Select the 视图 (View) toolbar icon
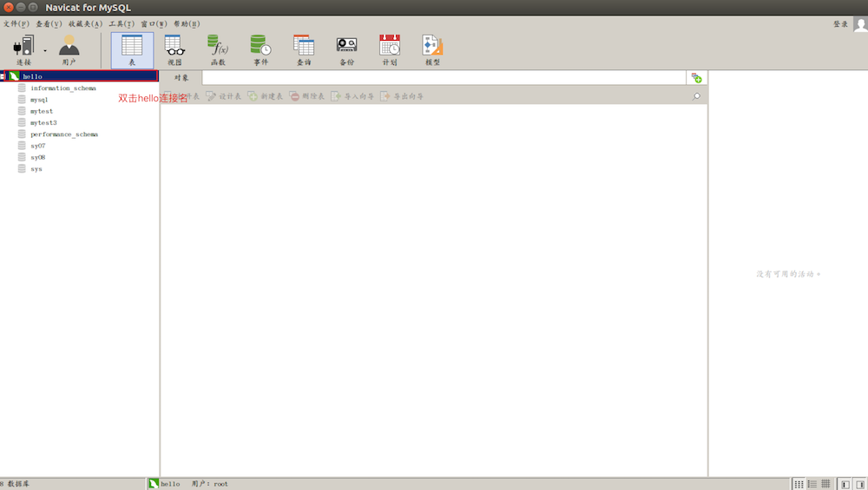Viewport: 868px width, 490px height. click(174, 50)
